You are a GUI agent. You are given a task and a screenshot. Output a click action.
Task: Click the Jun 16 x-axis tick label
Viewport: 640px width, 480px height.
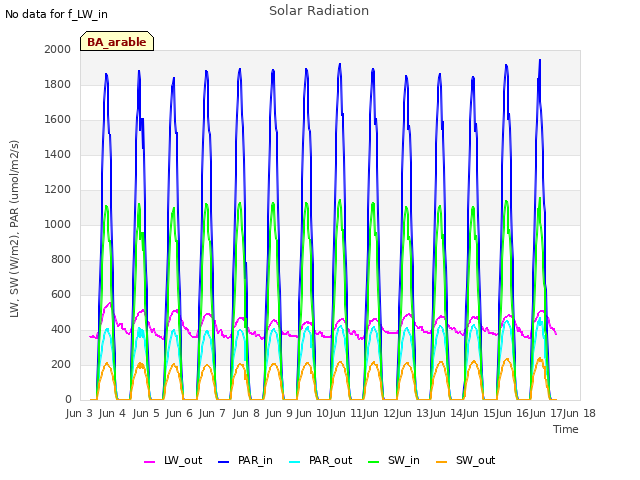(x=512, y=413)
